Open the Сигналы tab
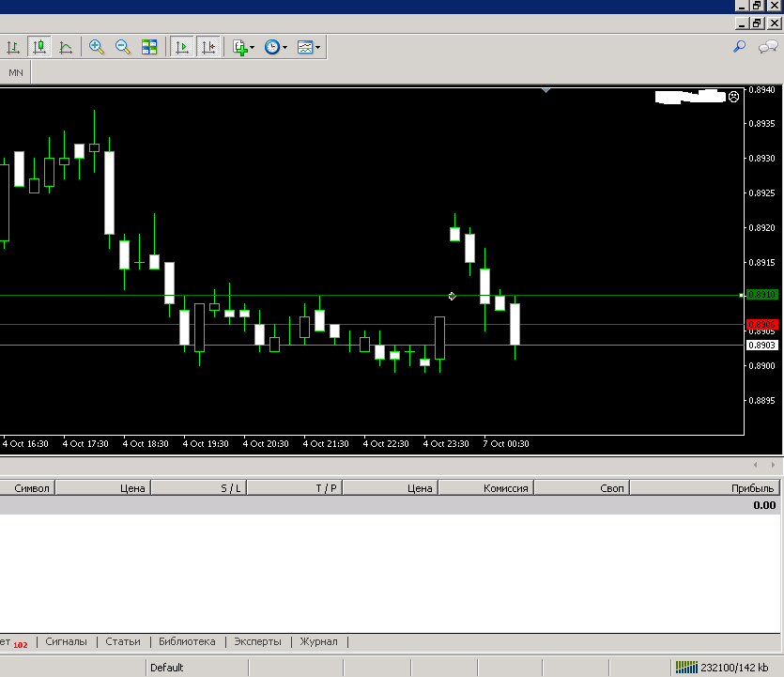Viewport: 784px width, 677px height. (66, 641)
